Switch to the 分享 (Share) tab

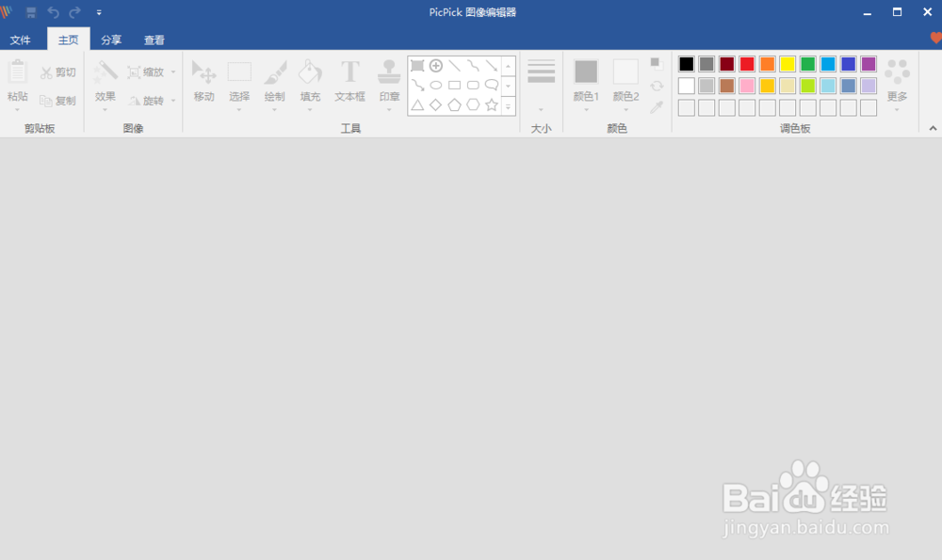coord(111,40)
